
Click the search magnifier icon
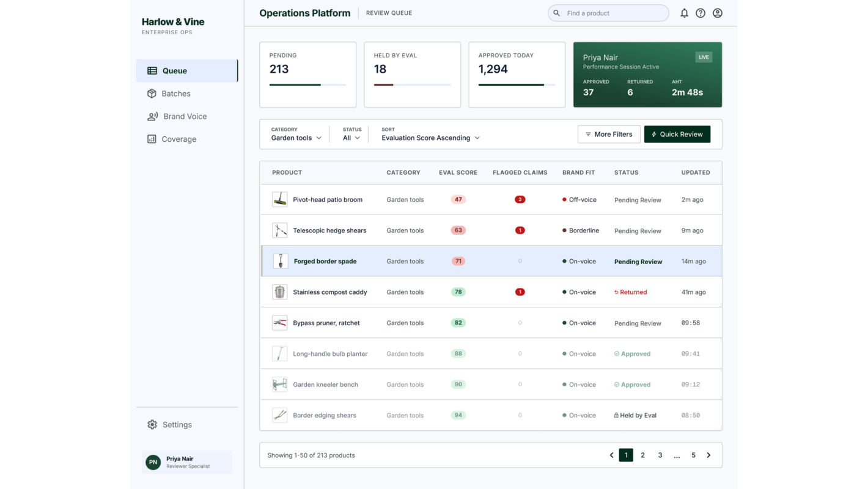point(557,13)
